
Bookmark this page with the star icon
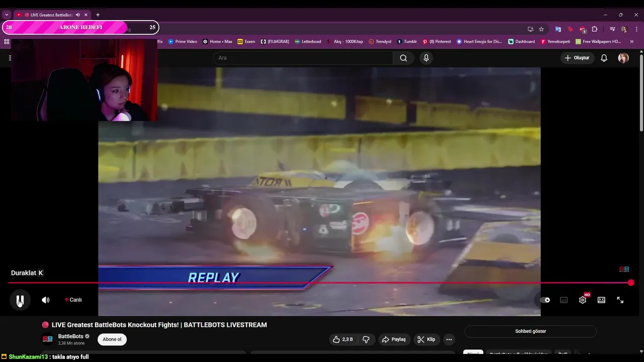(541, 29)
